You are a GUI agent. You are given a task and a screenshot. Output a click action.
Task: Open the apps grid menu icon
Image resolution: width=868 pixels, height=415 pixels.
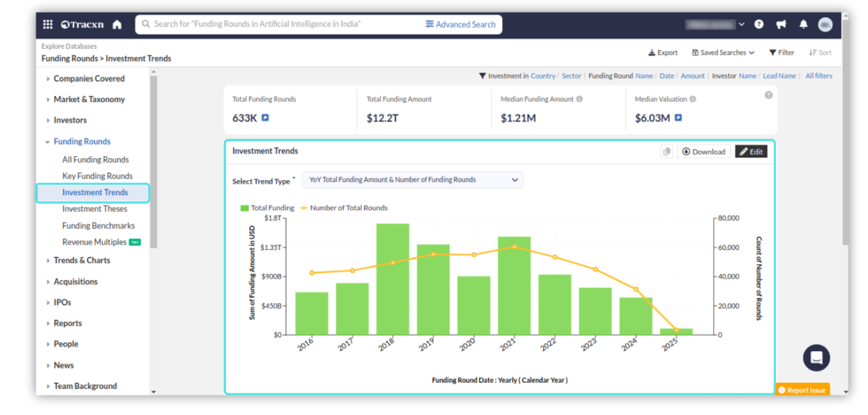pyautogui.click(x=47, y=24)
